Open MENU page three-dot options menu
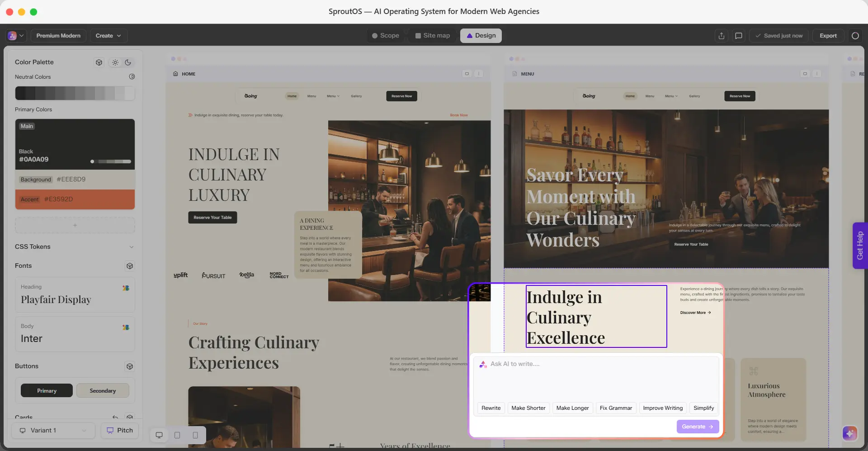This screenshot has width=868, height=451. [817, 74]
